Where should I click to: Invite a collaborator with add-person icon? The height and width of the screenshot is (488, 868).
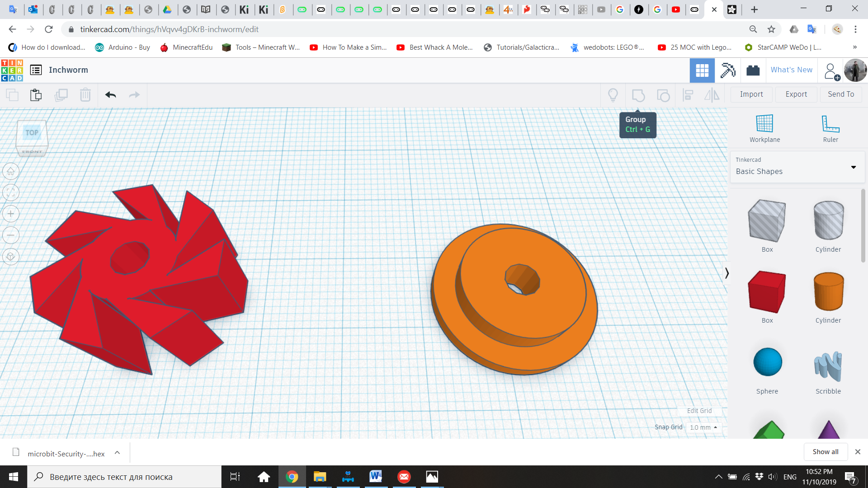[x=831, y=71]
